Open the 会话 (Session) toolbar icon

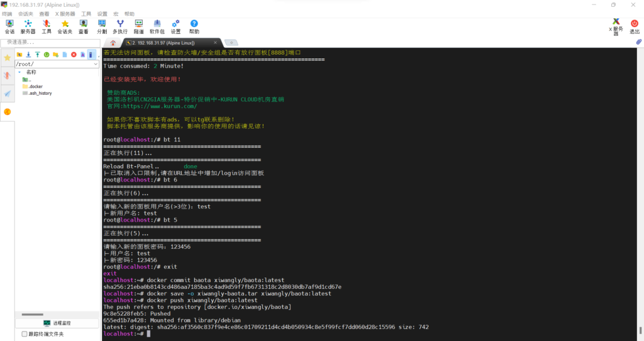9,26
